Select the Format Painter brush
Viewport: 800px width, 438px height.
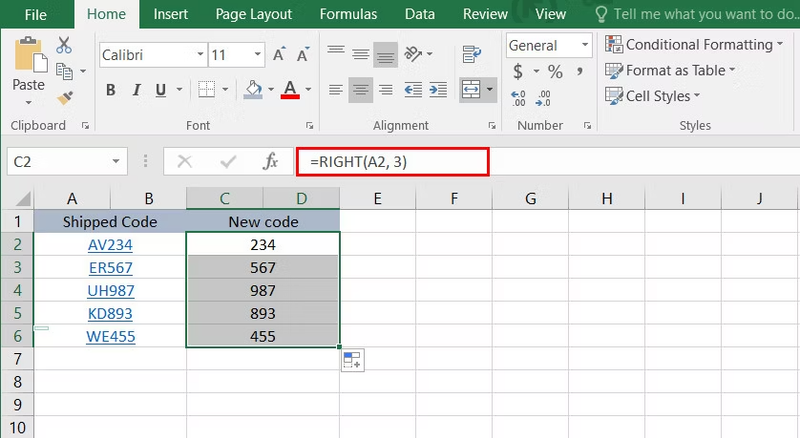[x=65, y=98]
